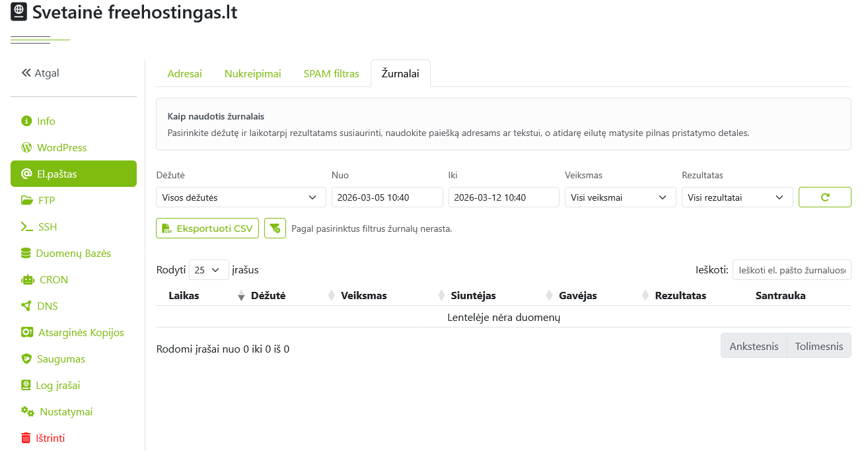Switch to the SPAM filtras tab

point(331,74)
